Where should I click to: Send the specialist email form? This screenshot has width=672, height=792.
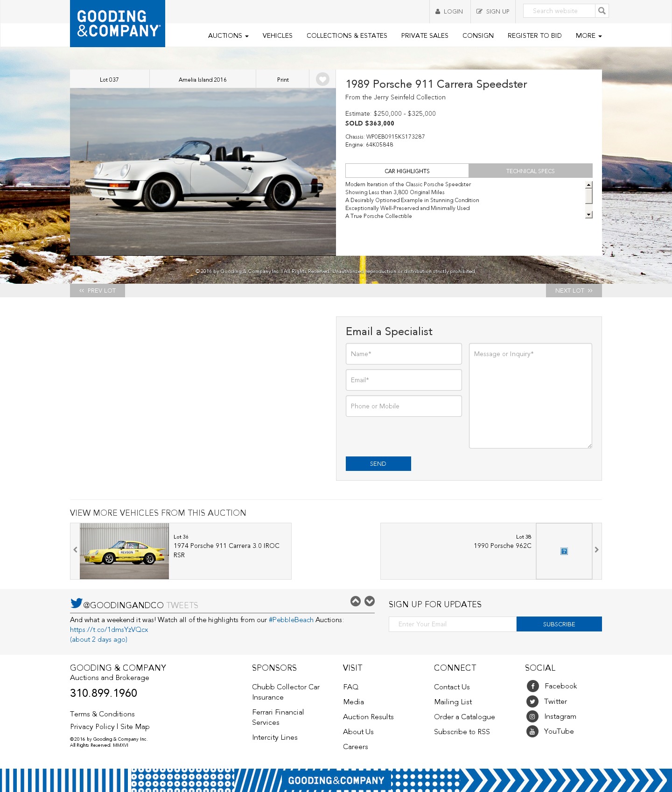tap(378, 463)
